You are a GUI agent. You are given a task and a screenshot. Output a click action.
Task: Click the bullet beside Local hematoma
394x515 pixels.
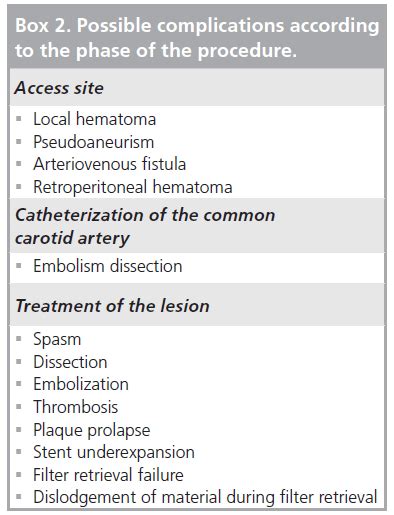(19, 119)
